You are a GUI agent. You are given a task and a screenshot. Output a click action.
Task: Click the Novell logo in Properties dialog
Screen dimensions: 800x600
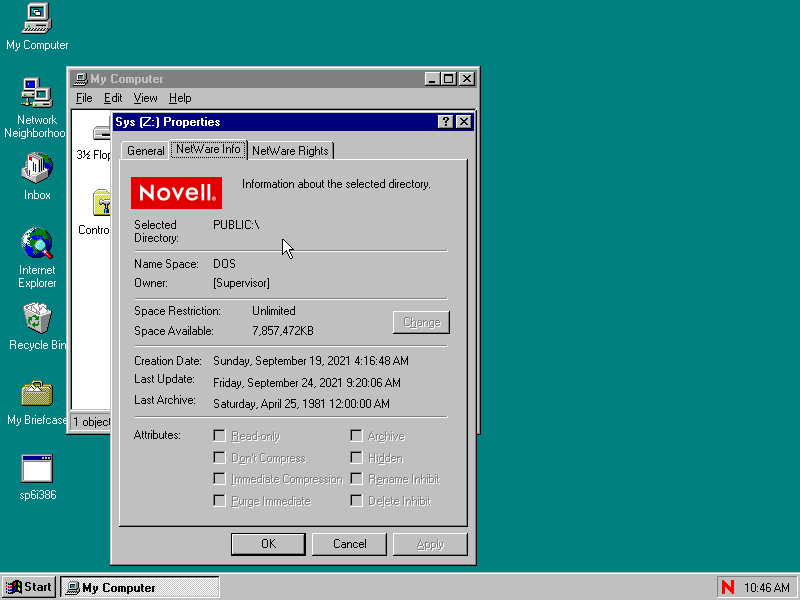coord(176,193)
